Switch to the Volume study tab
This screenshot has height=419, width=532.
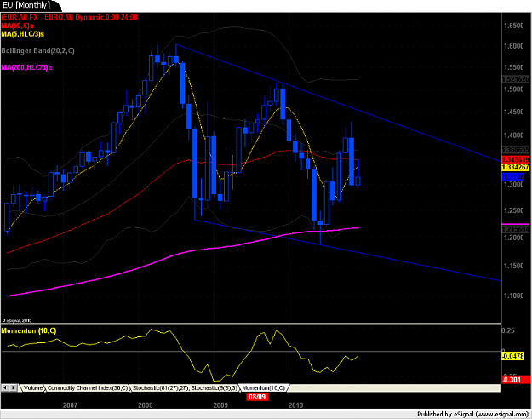33,387
